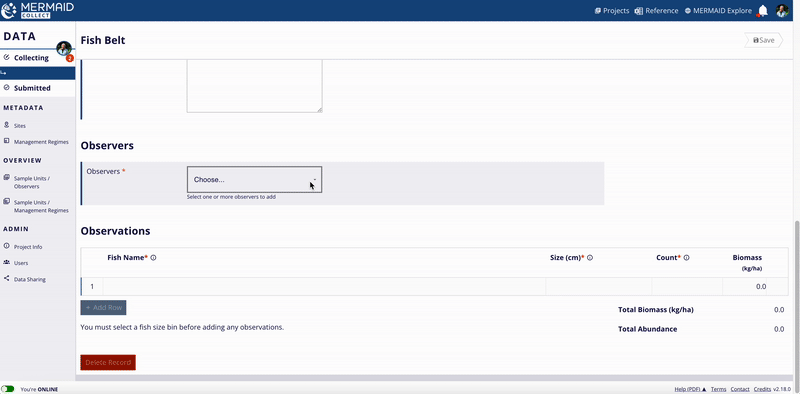
Task: Open the user avatar menu in header
Action: click(x=782, y=11)
